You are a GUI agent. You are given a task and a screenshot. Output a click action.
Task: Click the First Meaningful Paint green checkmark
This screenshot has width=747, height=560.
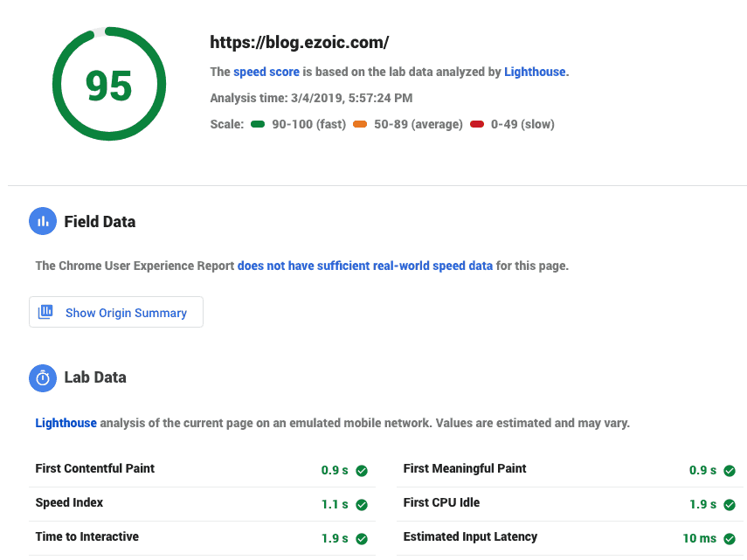(x=730, y=471)
